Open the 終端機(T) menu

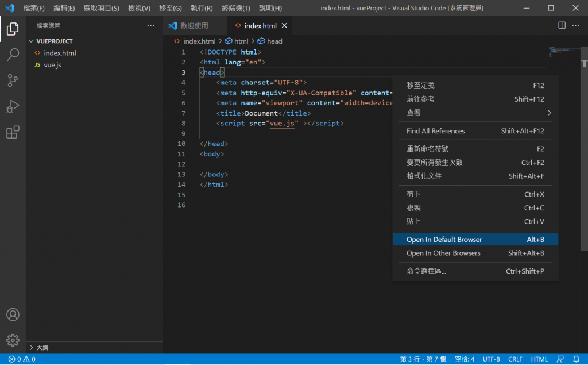point(236,8)
